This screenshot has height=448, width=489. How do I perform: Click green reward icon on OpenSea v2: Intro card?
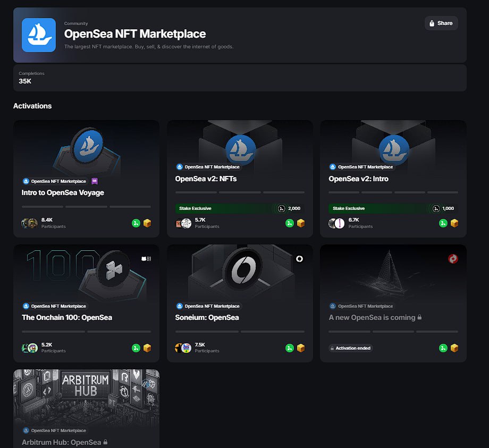[x=443, y=223]
